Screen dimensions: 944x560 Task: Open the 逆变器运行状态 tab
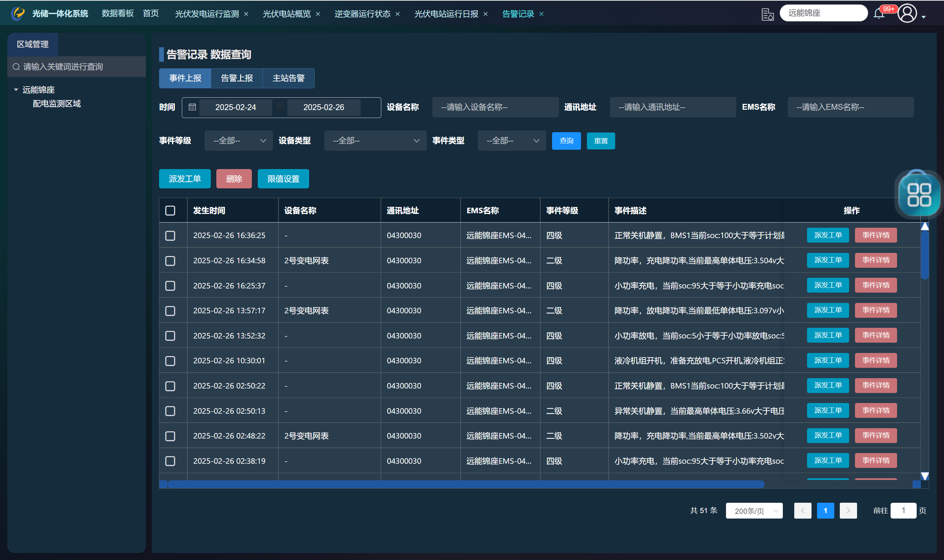362,14
